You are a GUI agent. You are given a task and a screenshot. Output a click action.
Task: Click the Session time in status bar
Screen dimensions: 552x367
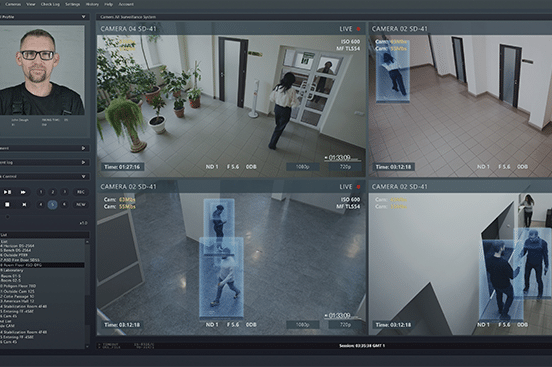[362, 346]
